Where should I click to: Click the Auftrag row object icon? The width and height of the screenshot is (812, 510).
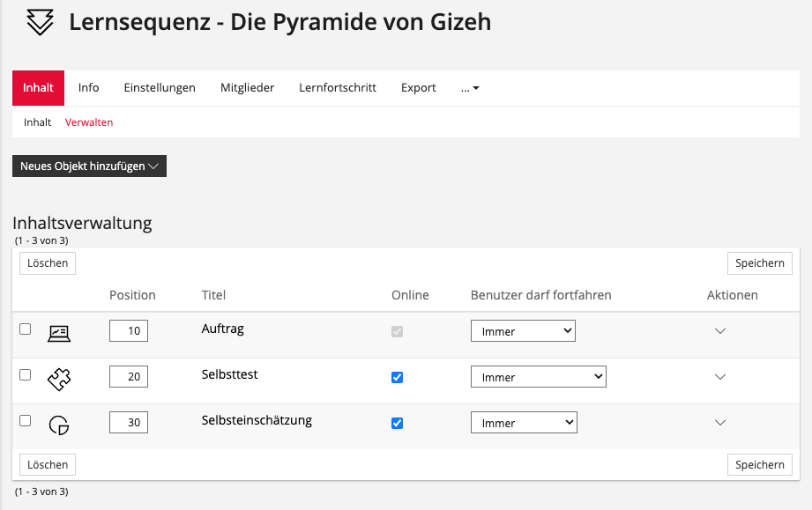(59, 333)
